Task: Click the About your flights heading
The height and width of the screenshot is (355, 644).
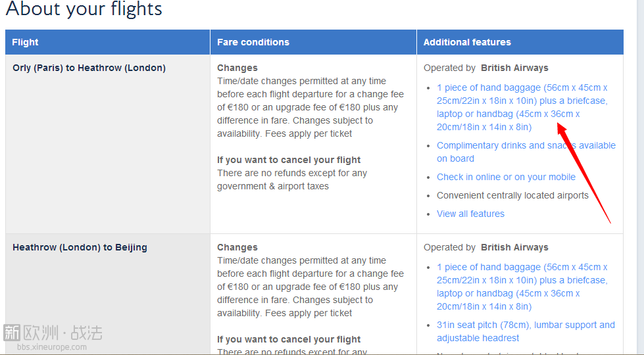Action: tap(84, 10)
